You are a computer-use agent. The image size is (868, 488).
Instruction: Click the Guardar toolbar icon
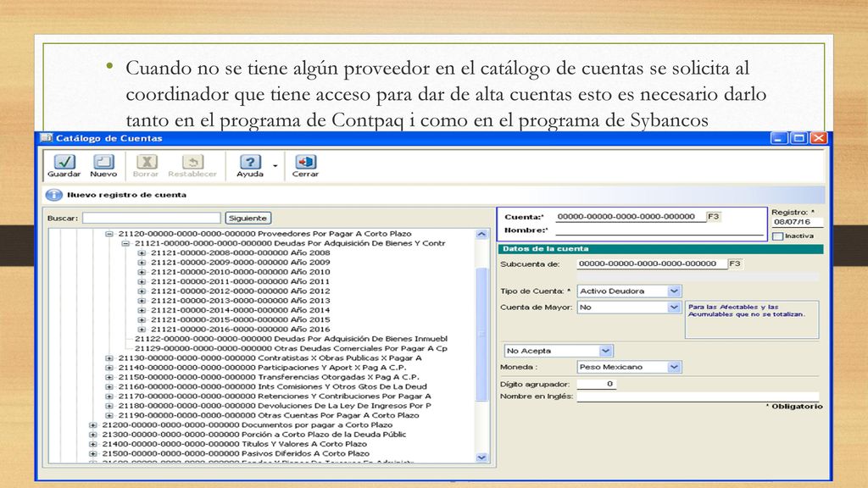click(64, 162)
